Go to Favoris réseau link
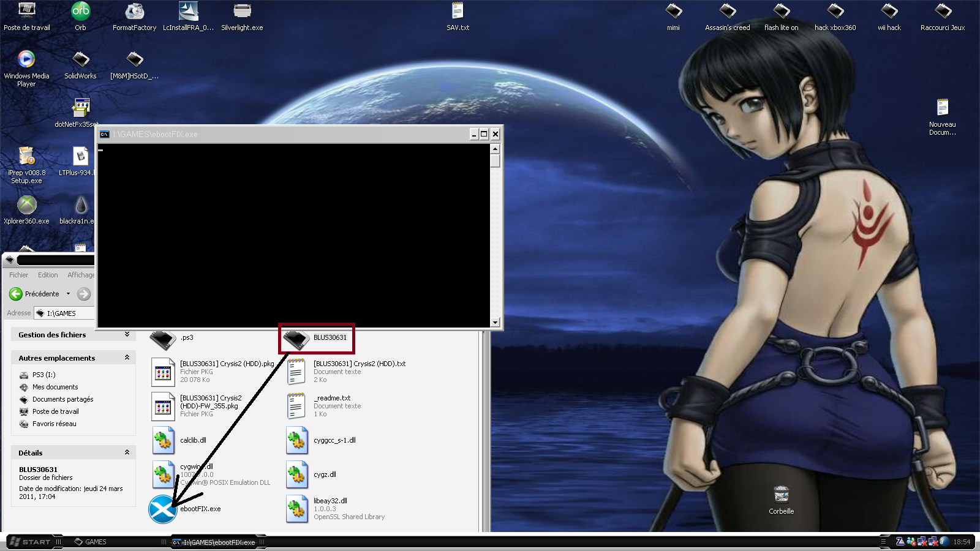Viewport: 980px width, 551px height. pyautogui.click(x=48, y=424)
